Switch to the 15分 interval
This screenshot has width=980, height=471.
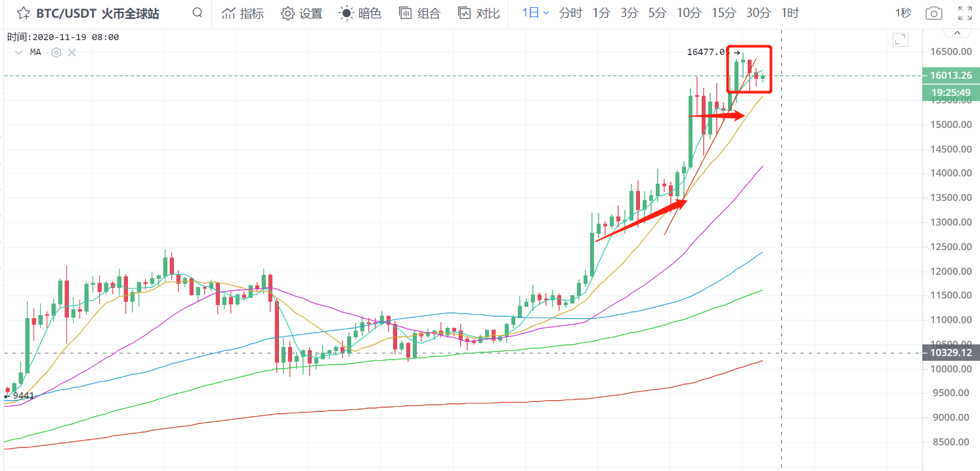pos(723,13)
